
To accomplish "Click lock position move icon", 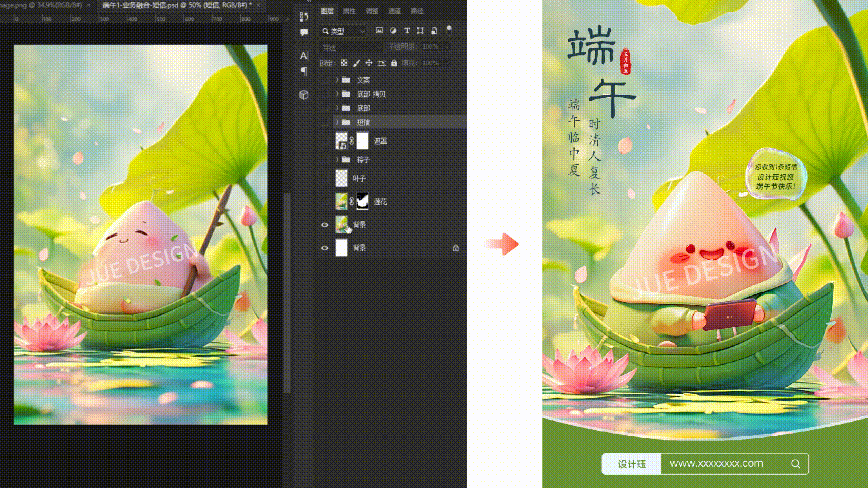I will 369,63.
